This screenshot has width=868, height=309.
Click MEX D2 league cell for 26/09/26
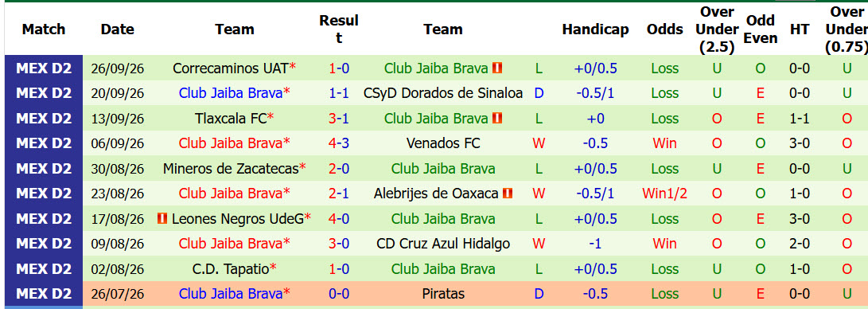pyautogui.click(x=44, y=68)
